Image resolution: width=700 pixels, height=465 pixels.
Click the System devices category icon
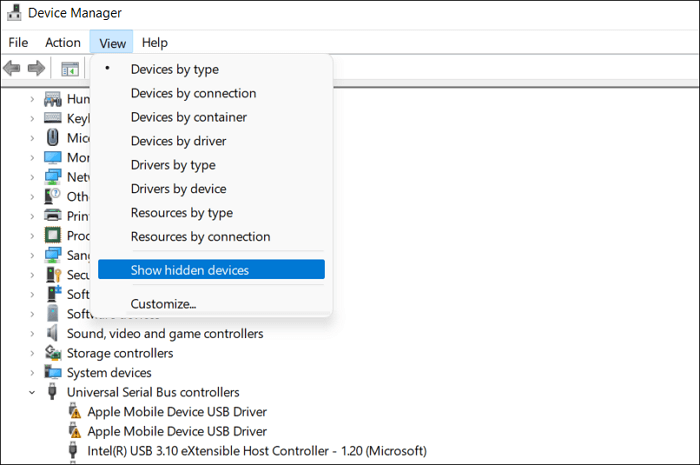pyautogui.click(x=53, y=373)
